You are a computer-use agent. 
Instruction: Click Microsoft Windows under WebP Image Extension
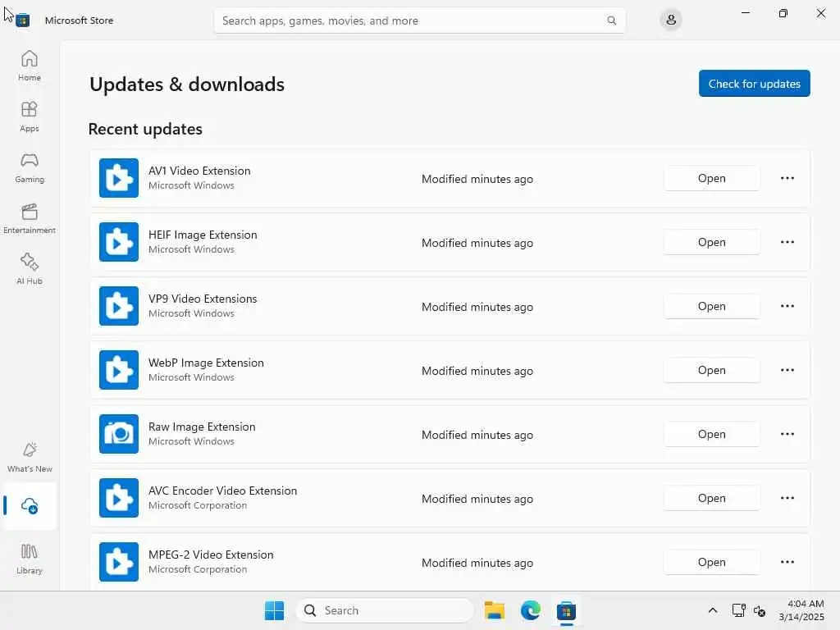[x=191, y=377]
